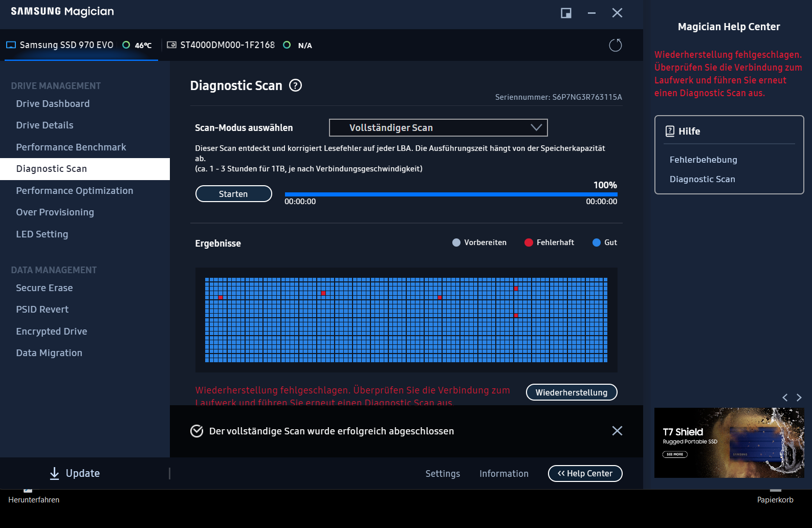The height and width of the screenshot is (528, 812).
Task: Click SEE MORE on T7 Shield ad
Action: pyautogui.click(x=675, y=454)
